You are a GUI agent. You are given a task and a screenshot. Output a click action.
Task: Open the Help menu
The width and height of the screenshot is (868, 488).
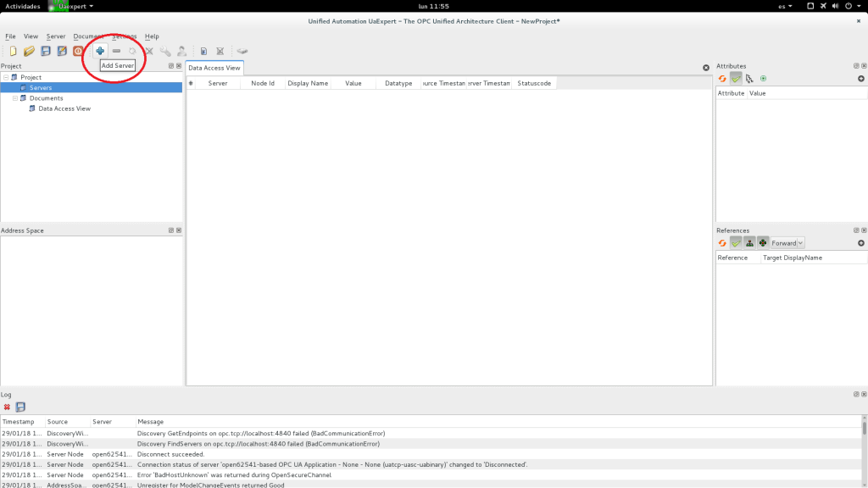point(152,36)
